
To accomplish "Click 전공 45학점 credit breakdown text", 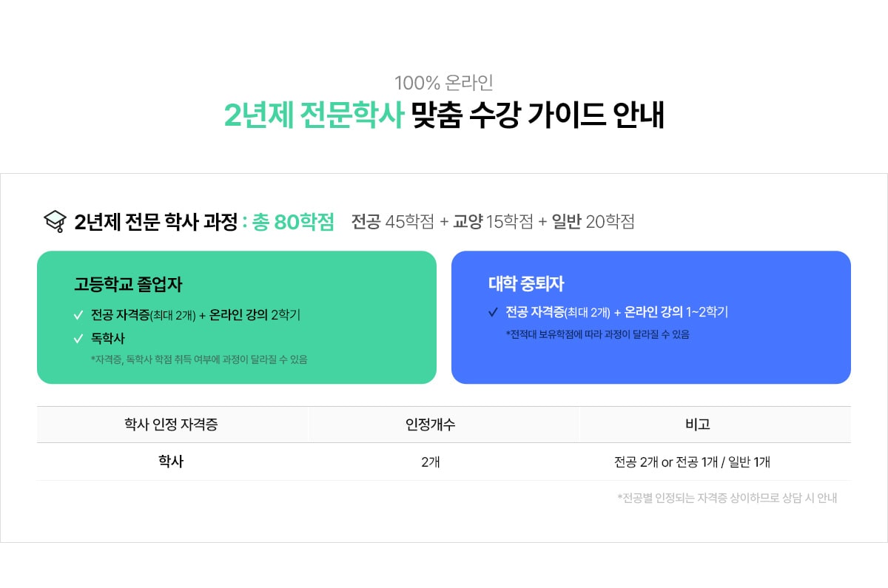I will click(393, 222).
